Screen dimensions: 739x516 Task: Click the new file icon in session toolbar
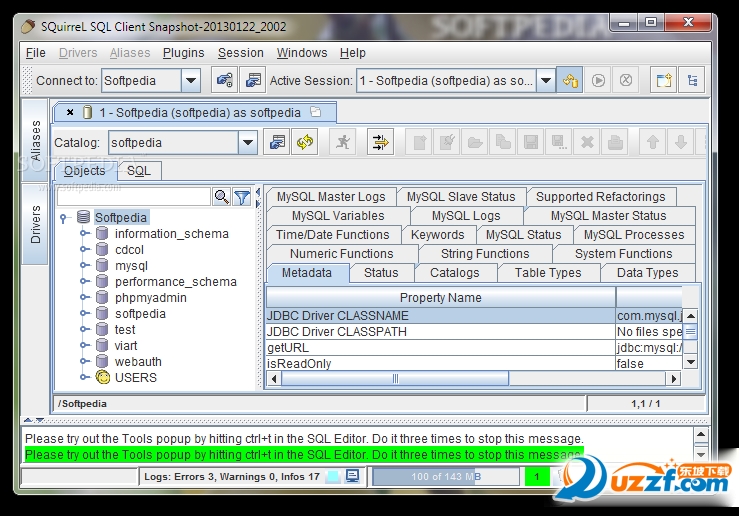coord(419,142)
